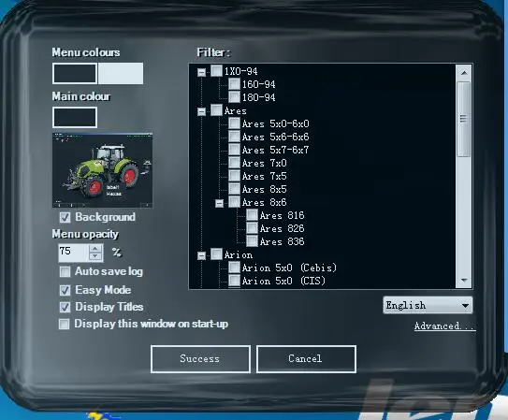Screen dimensions: 508x420
Task: Select the "160-94" tree label
Action: point(258,84)
